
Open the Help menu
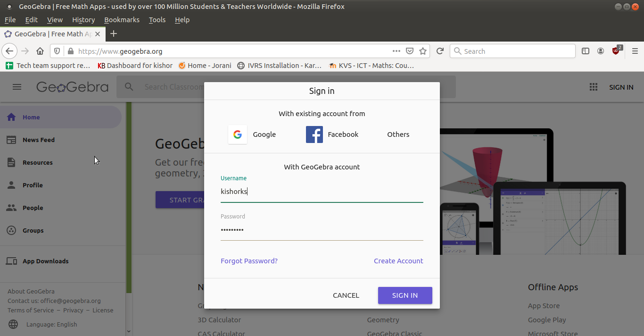(182, 20)
